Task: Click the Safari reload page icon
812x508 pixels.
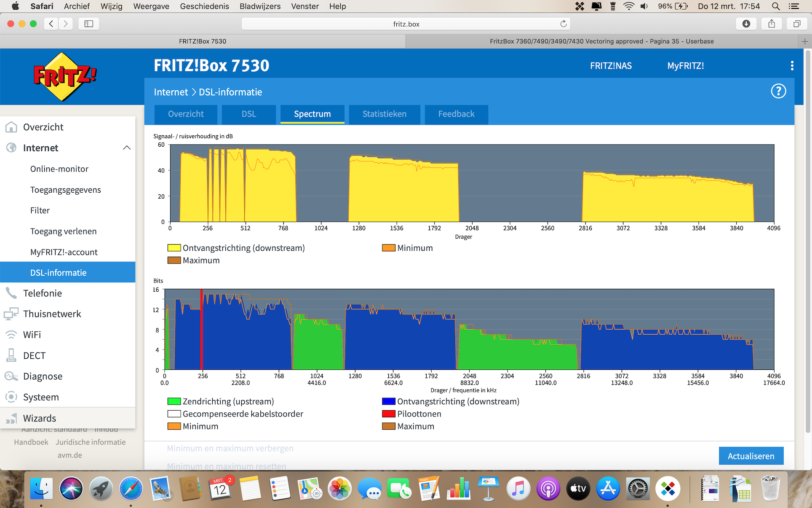Action: pyautogui.click(x=563, y=24)
